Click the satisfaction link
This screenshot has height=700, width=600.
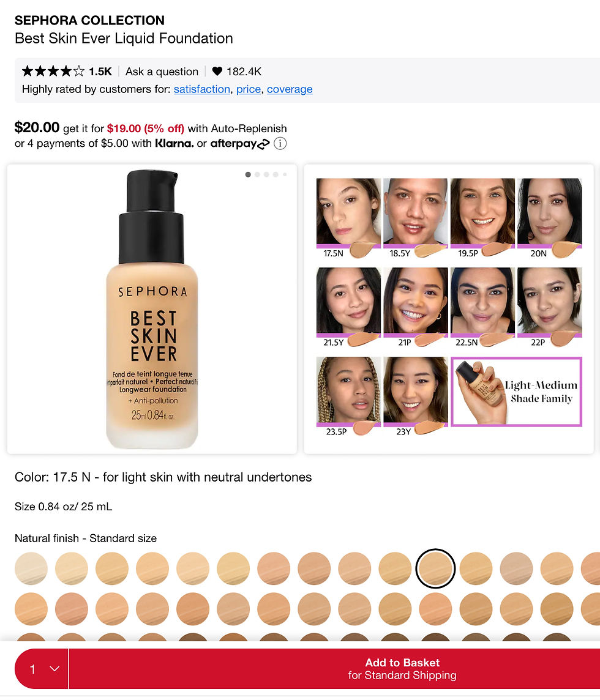[202, 89]
